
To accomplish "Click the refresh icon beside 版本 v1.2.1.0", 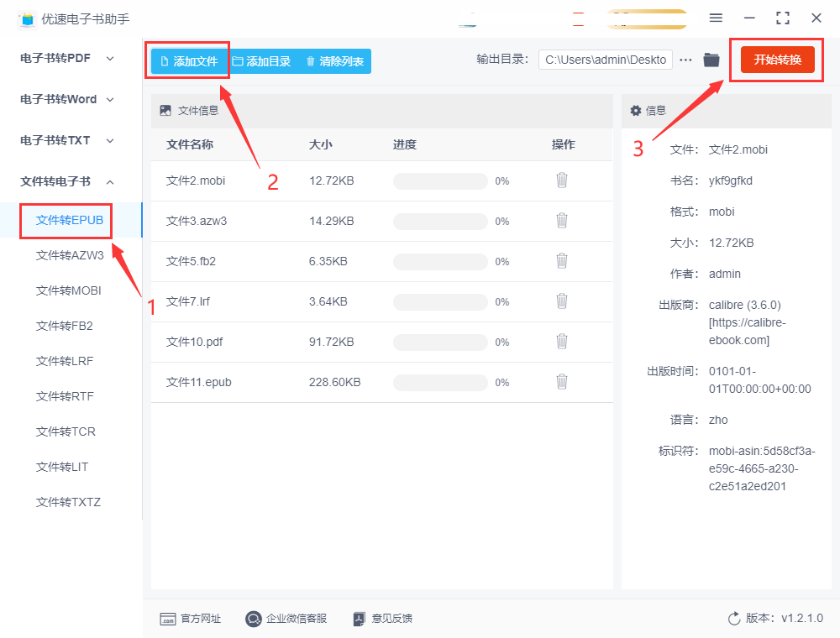I will (x=734, y=619).
